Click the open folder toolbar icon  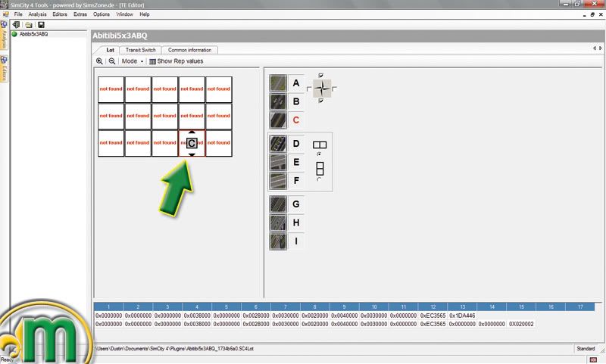tap(28, 24)
